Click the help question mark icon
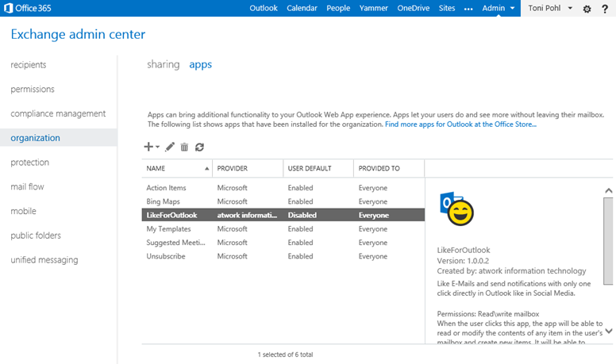Image resolution: width=616 pixels, height=364 pixels. click(x=605, y=9)
